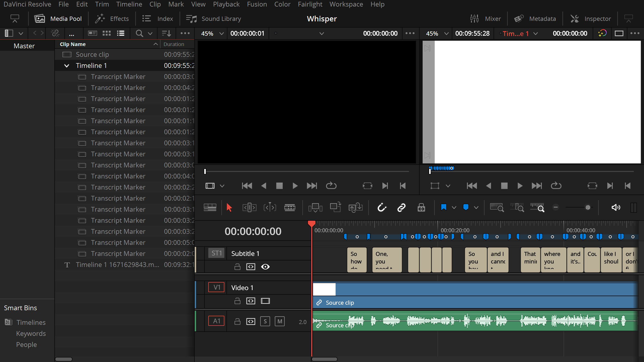Toggle the Media Pool panel button
The width and height of the screenshot is (644, 362).
58,19
